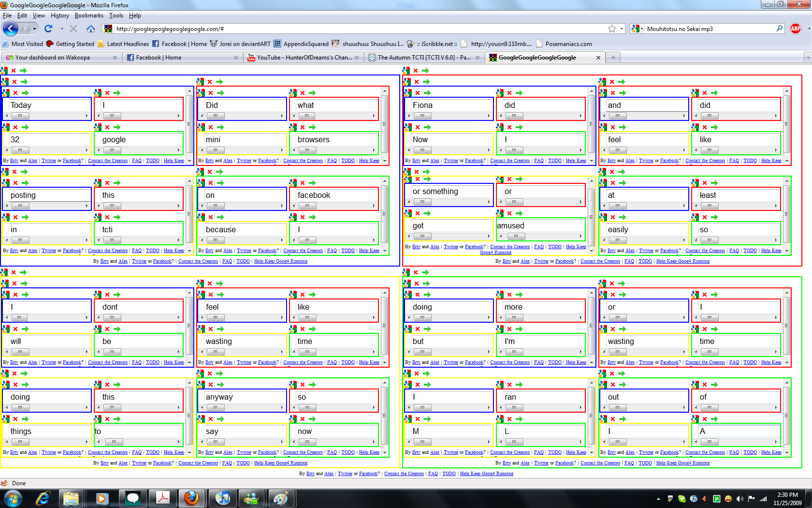
Task: Switch to the Facebook | Home tab
Action: [181, 58]
